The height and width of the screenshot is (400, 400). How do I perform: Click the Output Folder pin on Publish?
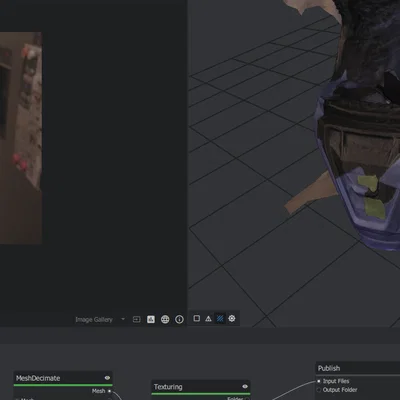(x=318, y=390)
